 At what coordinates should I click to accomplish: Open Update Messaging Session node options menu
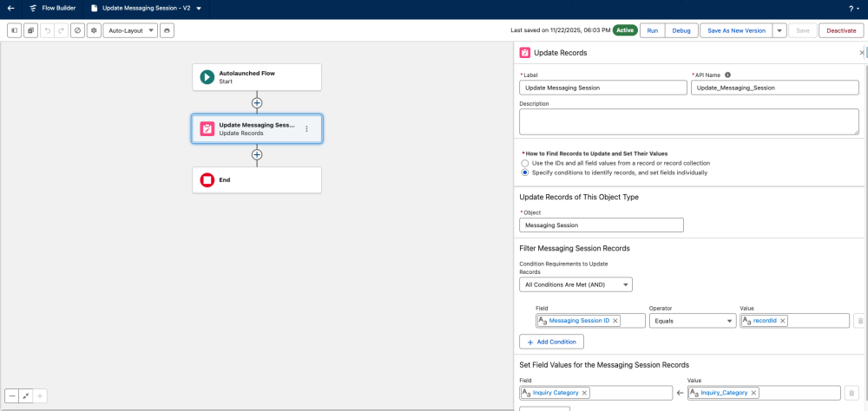(306, 128)
